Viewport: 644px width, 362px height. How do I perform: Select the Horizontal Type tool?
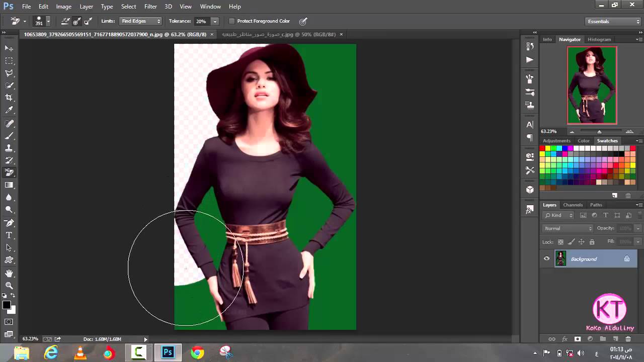(x=9, y=235)
